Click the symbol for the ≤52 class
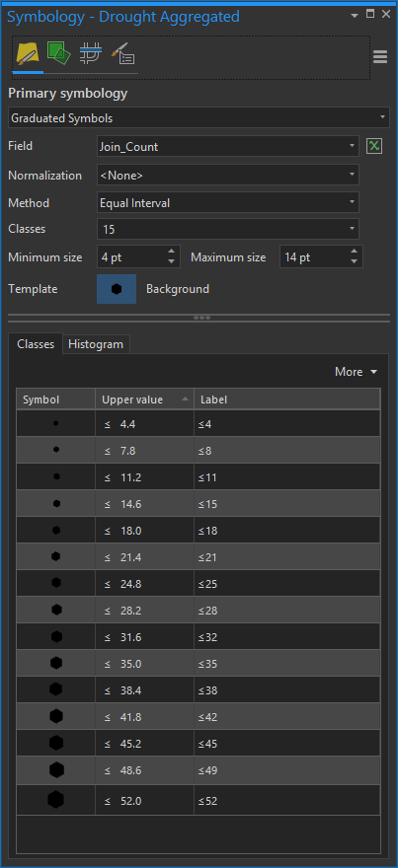The height and width of the screenshot is (868, 398). 55,799
